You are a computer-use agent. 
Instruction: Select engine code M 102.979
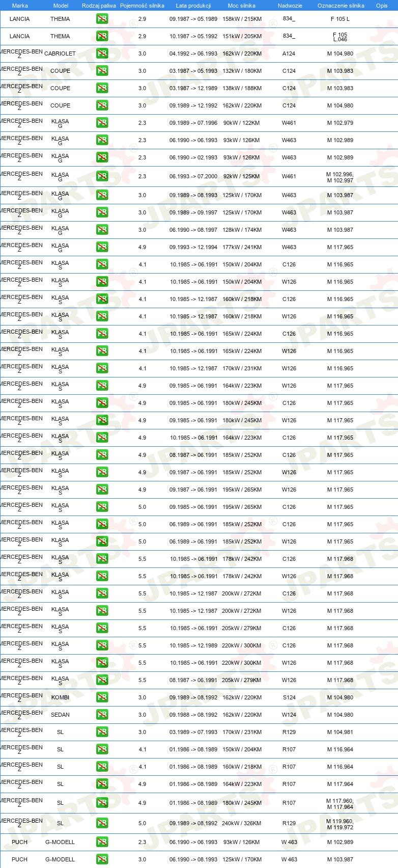340,123
